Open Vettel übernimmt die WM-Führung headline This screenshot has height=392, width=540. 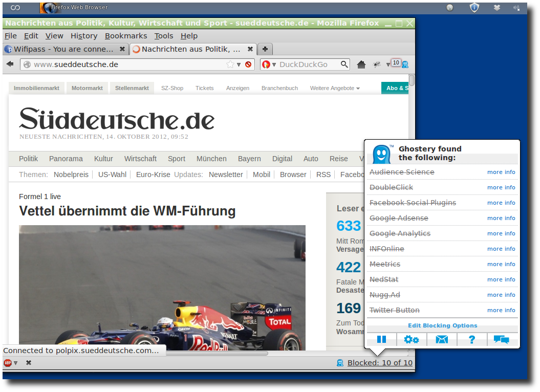coord(127,211)
